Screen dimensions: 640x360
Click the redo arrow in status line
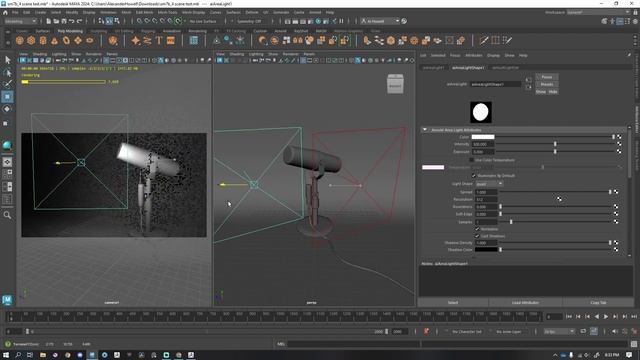tap(80, 21)
